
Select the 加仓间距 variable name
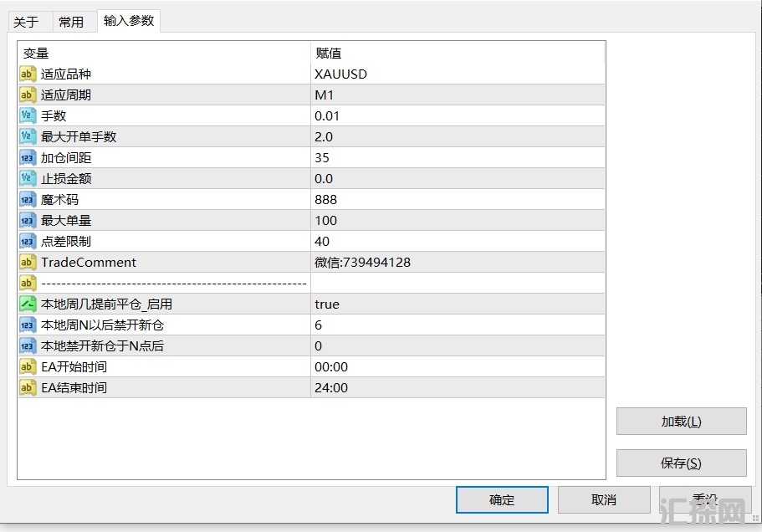(x=65, y=157)
